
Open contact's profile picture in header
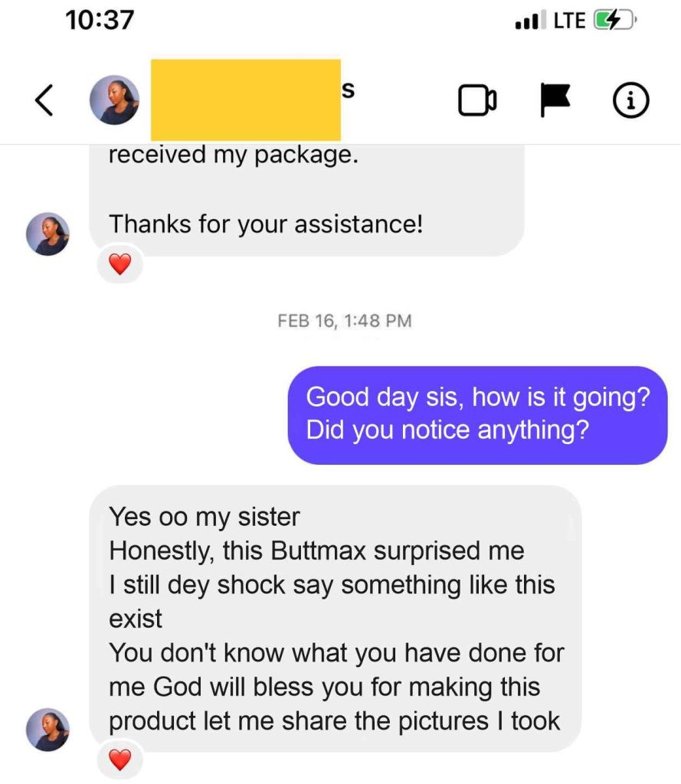(115, 100)
